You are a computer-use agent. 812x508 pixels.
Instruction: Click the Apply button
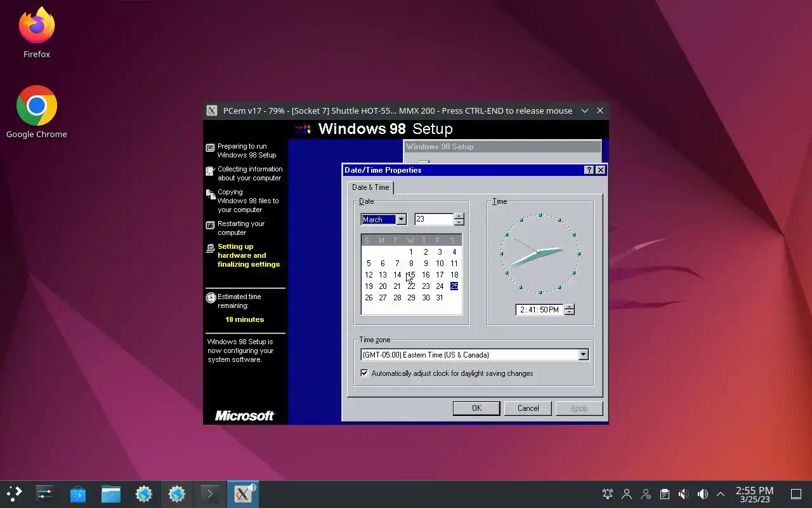[x=579, y=408]
